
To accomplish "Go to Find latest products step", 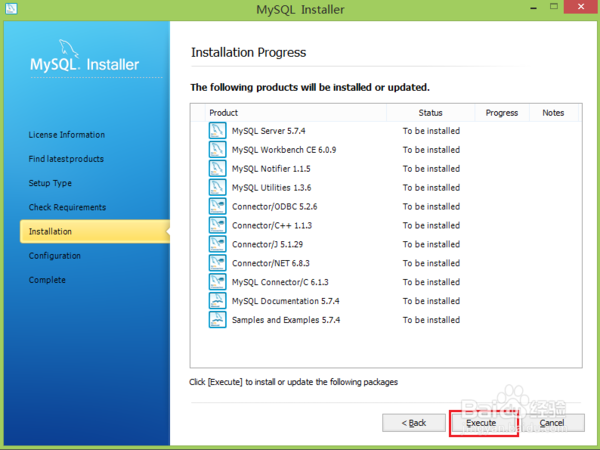I will pos(66,159).
